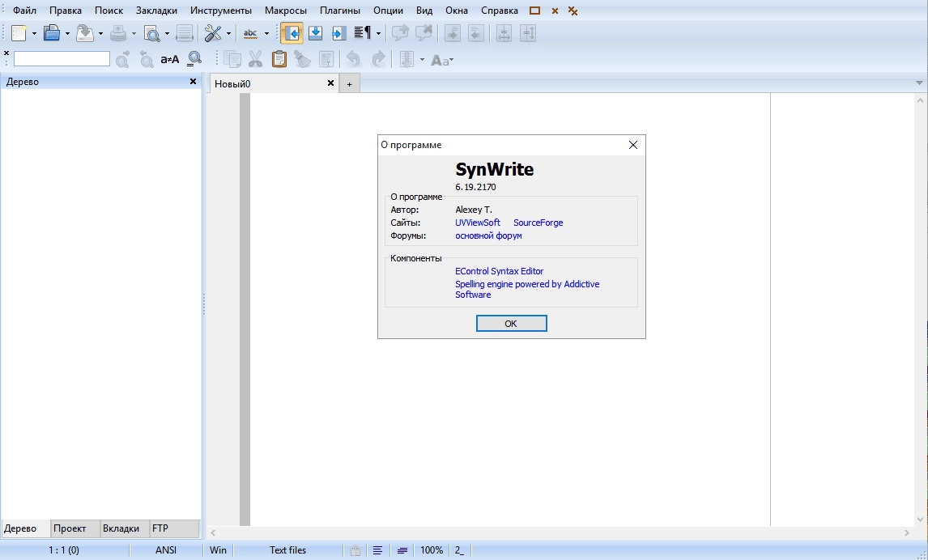Click the page setup icon
The height and width of the screenshot is (560, 928).
(185, 33)
